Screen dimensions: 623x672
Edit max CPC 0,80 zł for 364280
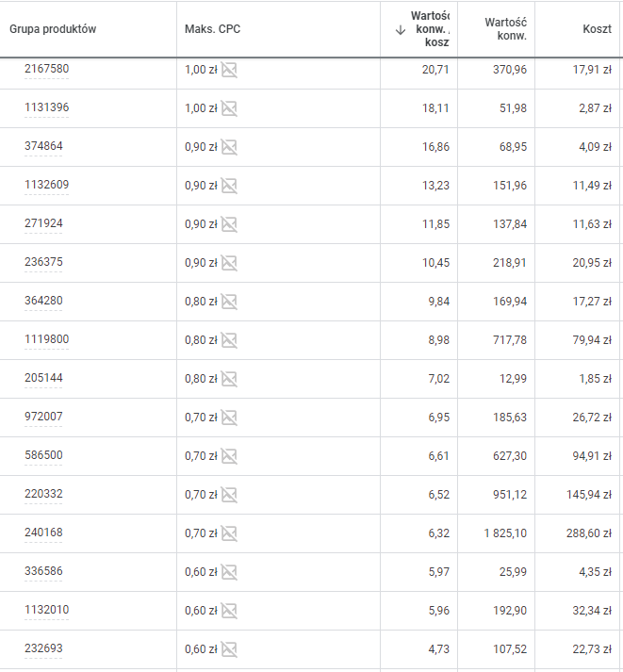(201, 302)
